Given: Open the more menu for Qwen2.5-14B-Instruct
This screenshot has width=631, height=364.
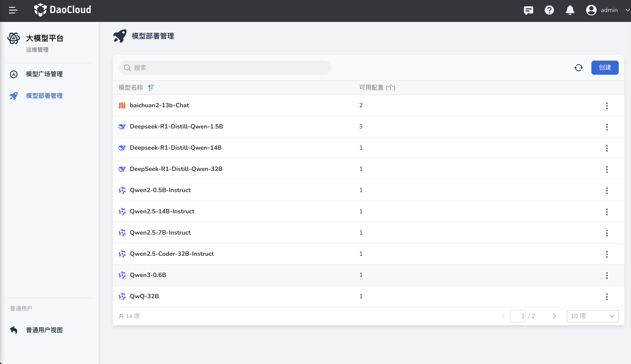Looking at the screenshot, I should [607, 212].
